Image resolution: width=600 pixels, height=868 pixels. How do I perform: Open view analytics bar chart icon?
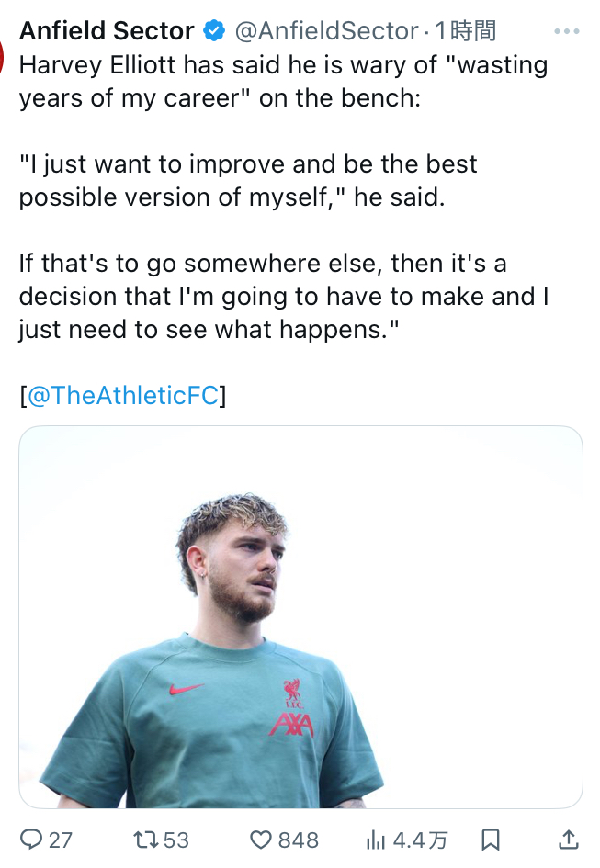pos(375,840)
